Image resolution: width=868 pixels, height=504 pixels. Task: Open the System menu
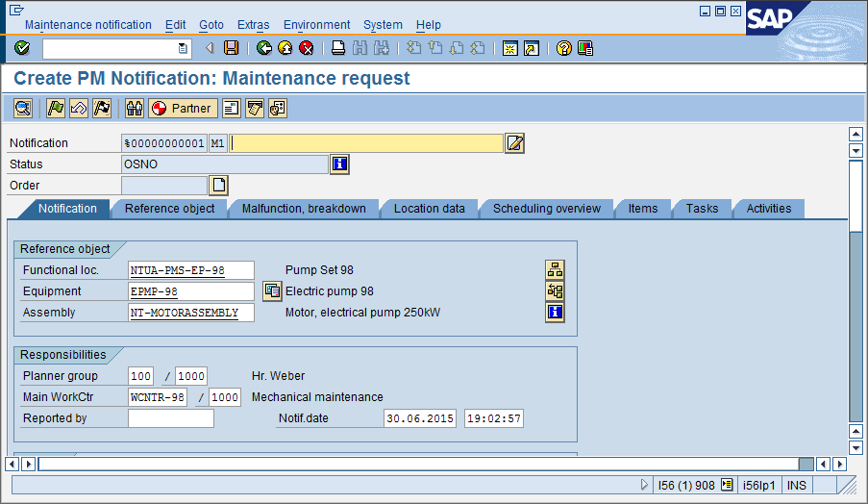[383, 25]
